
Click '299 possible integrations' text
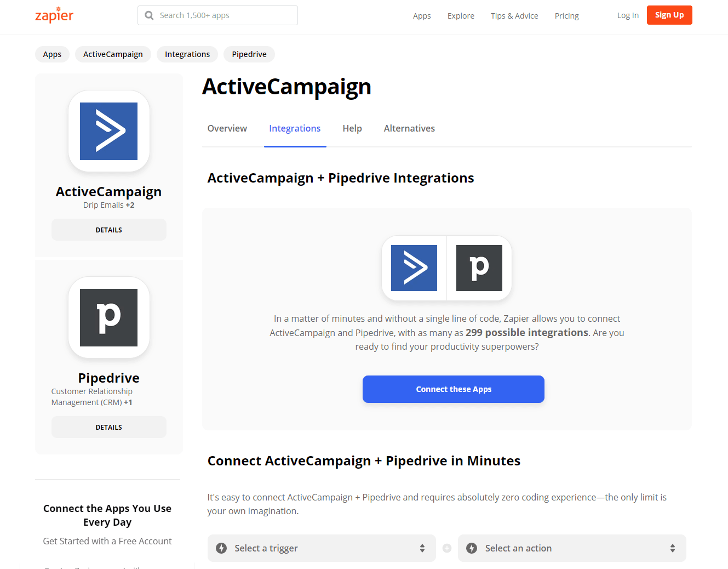(x=527, y=333)
